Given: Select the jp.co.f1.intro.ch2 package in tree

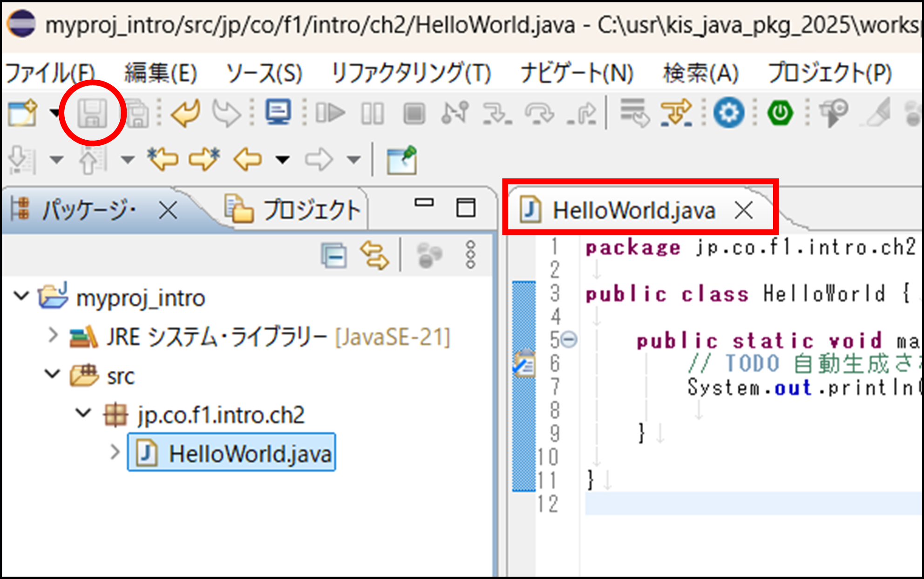Looking at the screenshot, I should click(220, 415).
